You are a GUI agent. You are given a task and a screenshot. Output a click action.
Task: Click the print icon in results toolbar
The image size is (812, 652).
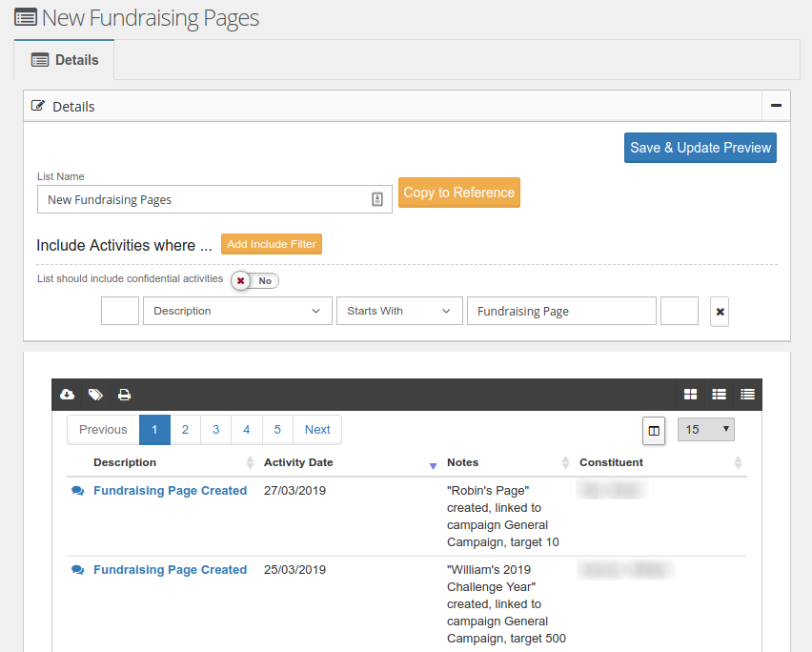tap(124, 395)
